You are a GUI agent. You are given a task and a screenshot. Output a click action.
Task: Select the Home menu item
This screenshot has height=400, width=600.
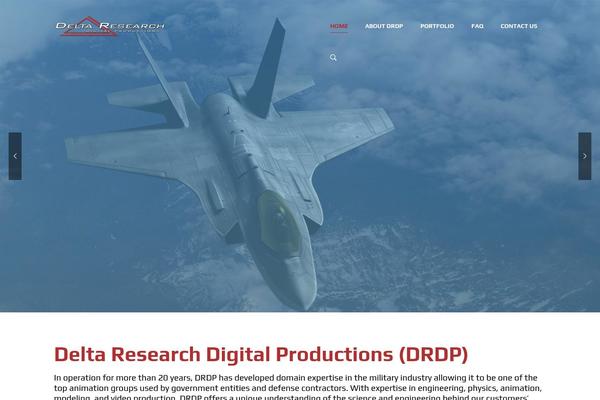click(x=339, y=26)
